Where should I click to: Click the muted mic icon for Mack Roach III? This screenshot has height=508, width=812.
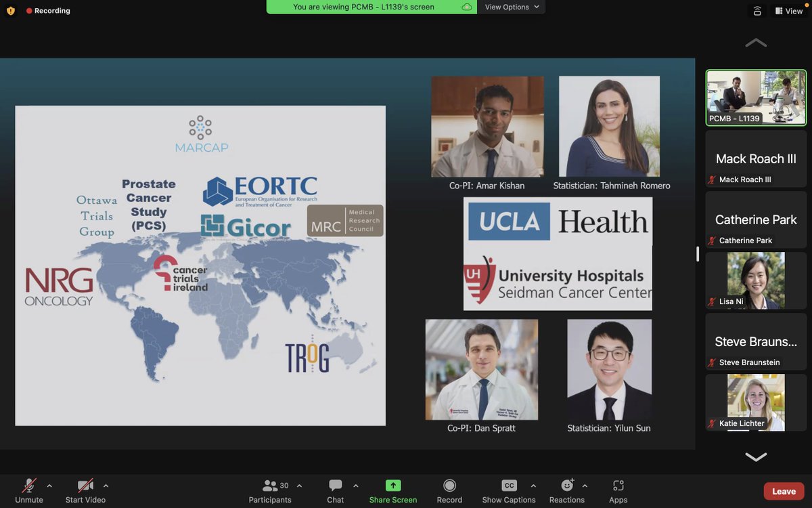point(712,180)
